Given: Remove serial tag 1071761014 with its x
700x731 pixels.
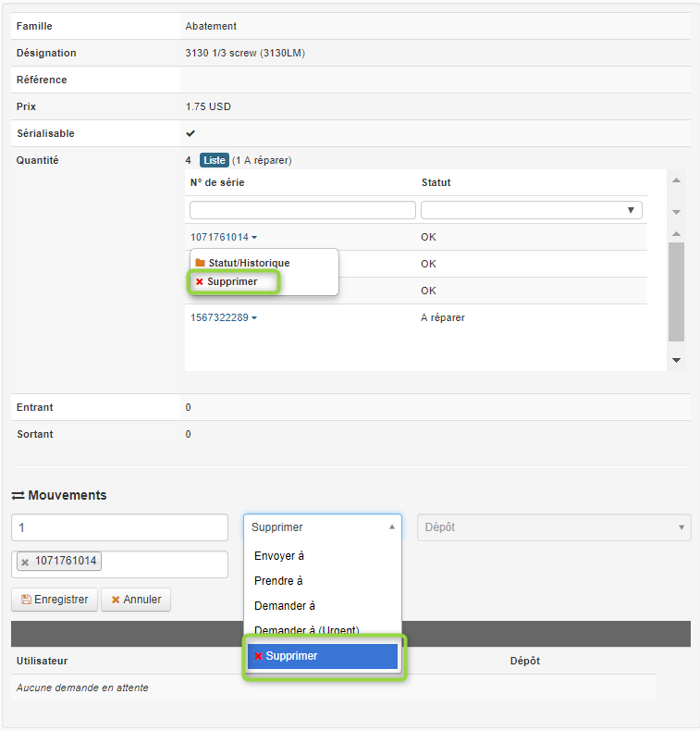Looking at the screenshot, I should (x=25, y=562).
